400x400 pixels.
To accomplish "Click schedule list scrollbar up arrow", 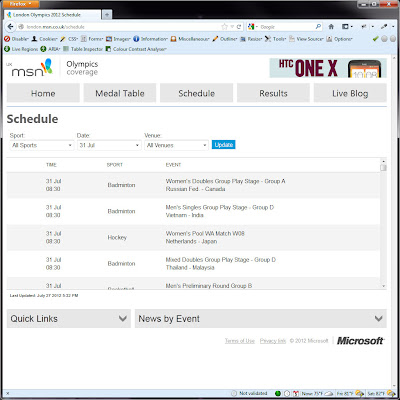I will pyautogui.click(x=383, y=161).
